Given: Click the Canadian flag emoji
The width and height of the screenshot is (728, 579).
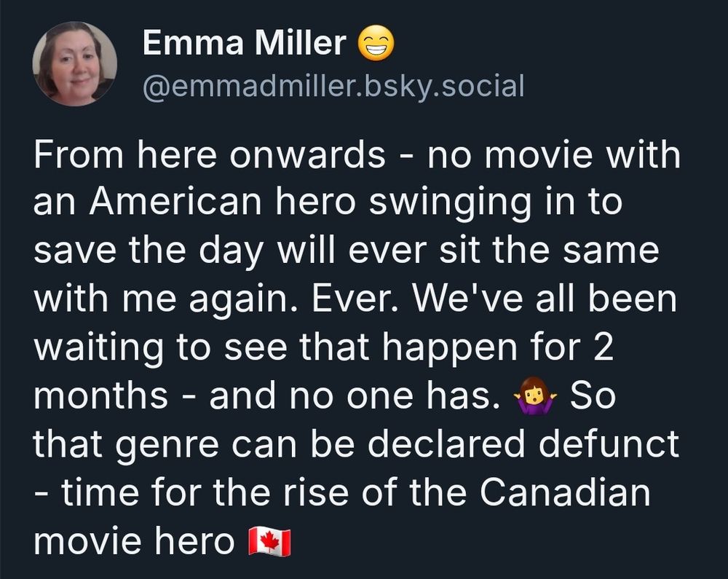Looking at the screenshot, I should click(x=270, y=541).
